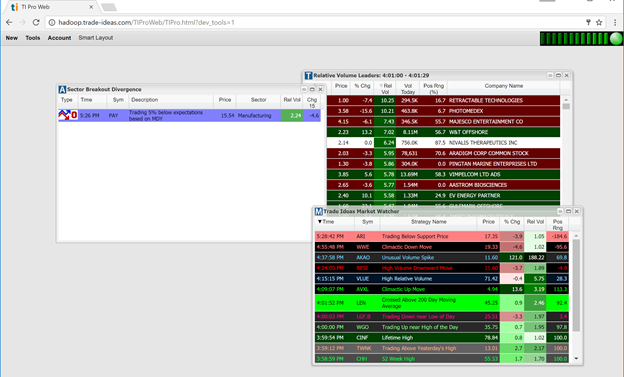Select W&T OFFSHORE row
The height and width of the screenshot is (377, 624).
click(443, 132)
